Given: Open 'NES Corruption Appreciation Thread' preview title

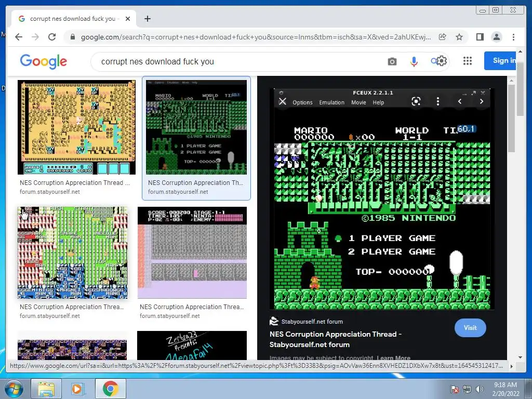Looking at the screenshot, I should click(336, 339).
